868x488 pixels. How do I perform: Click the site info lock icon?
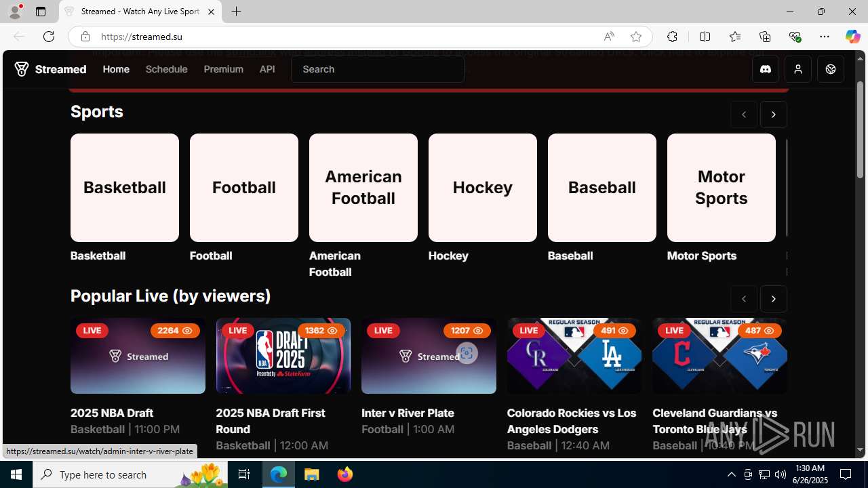coord(85,37)
